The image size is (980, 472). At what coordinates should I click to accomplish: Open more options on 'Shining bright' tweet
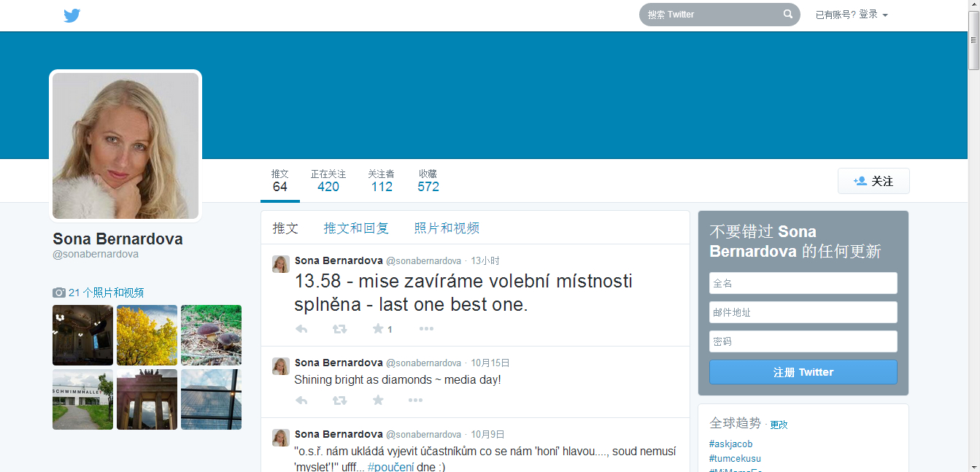(415, 400)
